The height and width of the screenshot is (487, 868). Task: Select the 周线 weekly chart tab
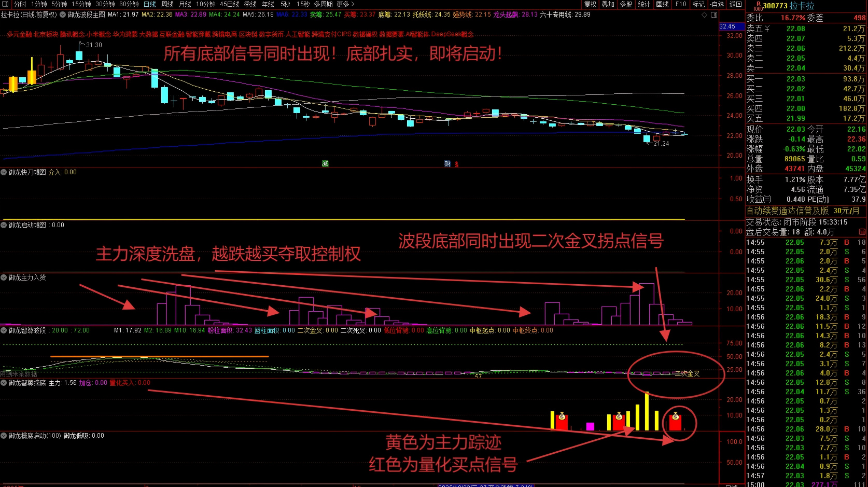pos(167,4)
